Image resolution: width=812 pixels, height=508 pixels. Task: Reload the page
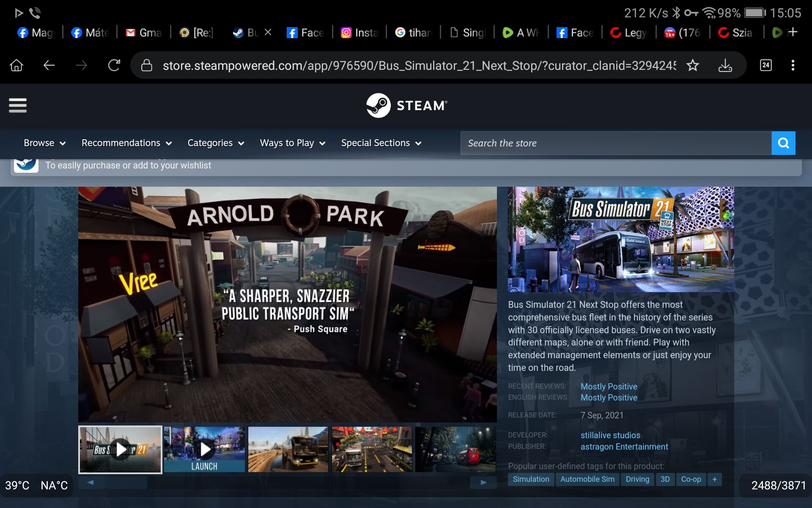(114, 66)
